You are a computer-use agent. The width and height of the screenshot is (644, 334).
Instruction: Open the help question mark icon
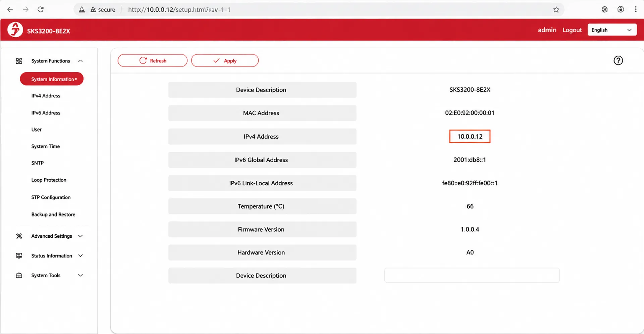click(x=618, y=60)
